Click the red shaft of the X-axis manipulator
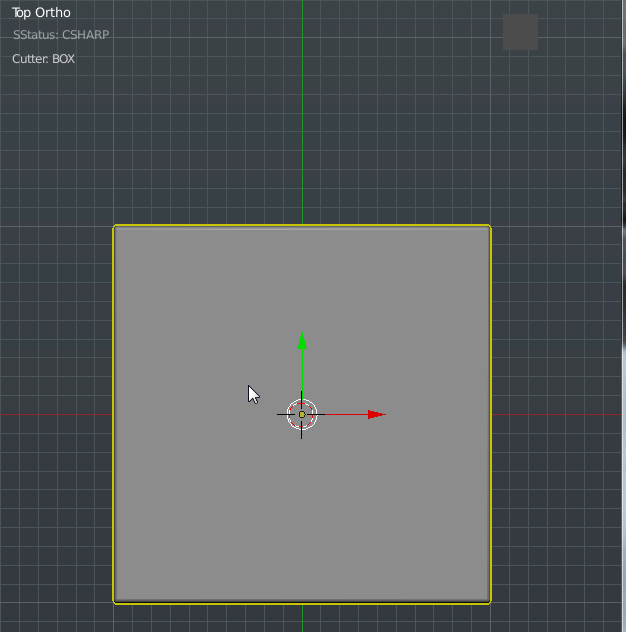The width and height of the screenshot is (626, 632). 345,414
